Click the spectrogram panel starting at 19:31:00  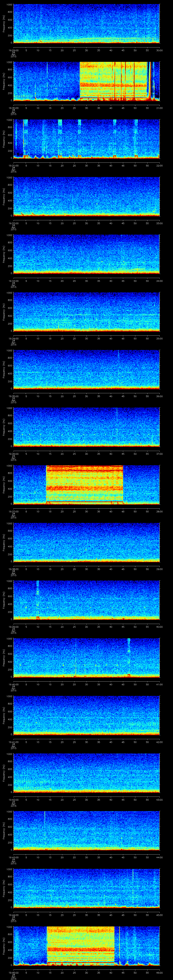[x=86, y=139]
